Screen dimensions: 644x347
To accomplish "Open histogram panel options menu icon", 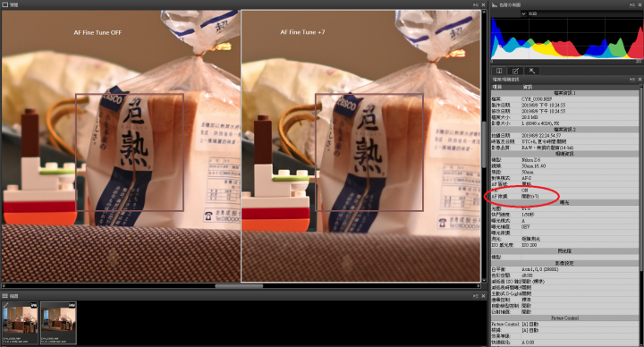I will (632, 4).
